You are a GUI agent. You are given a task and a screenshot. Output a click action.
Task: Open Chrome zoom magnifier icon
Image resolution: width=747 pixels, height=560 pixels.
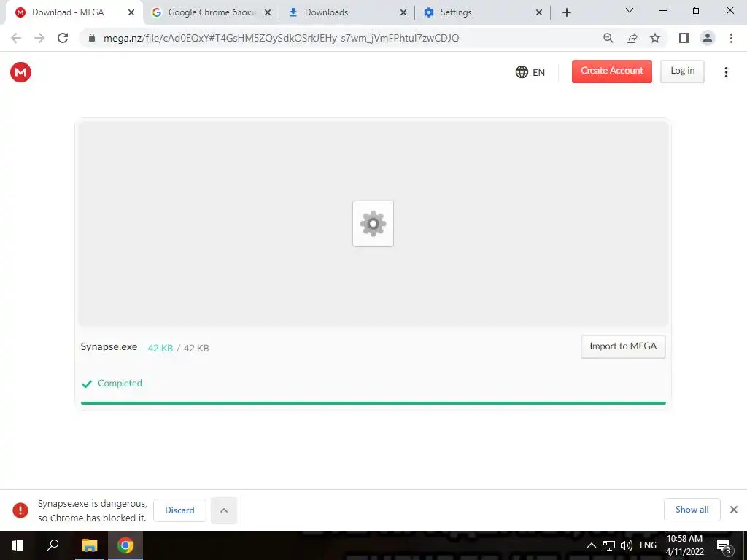pyautogui.click(x=608, y=38)
